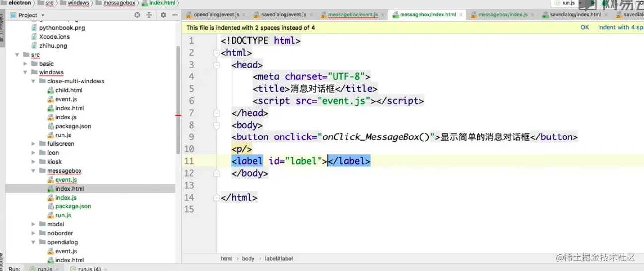Expand the noborder folder
Image resolution: width=644 pixels, height=271 pixels.
tap(33, 233)
